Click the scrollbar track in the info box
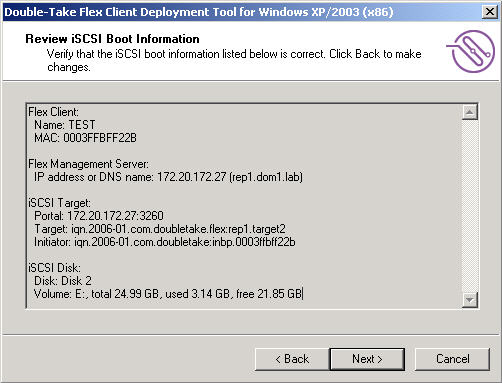The image size is (502, 383). click(470, 206)
